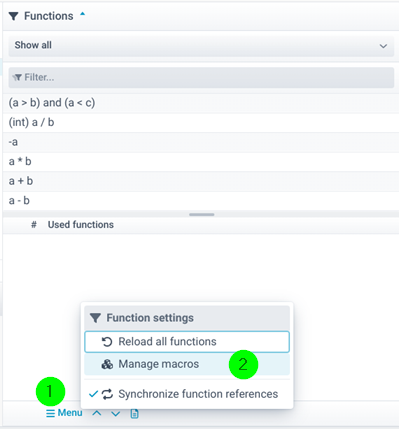This screenshot has height=429, width=399.
Task: Pick the a * b function
Action: (x=201, y=162)
